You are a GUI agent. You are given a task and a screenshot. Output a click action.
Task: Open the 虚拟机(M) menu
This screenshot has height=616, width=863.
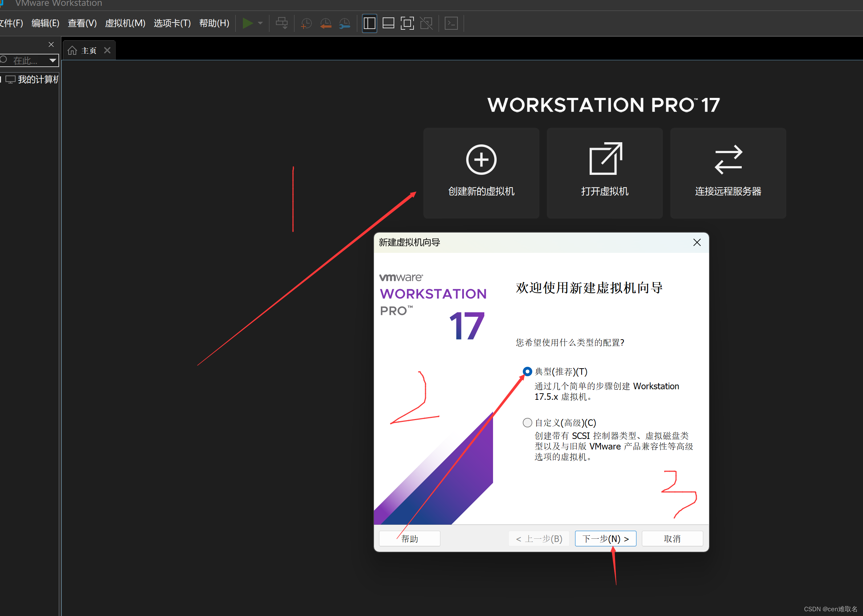(x=125, y=24)
